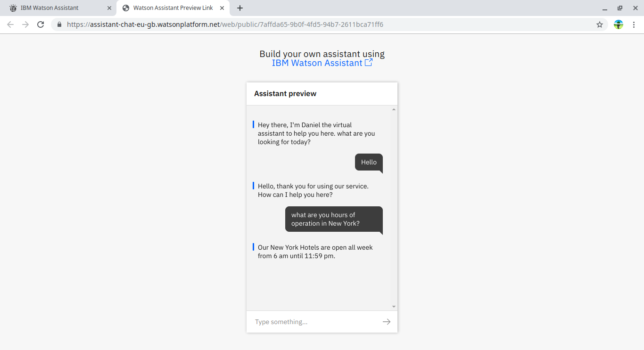
Task: View site security lock info
Action: click(x=59, y=24)
